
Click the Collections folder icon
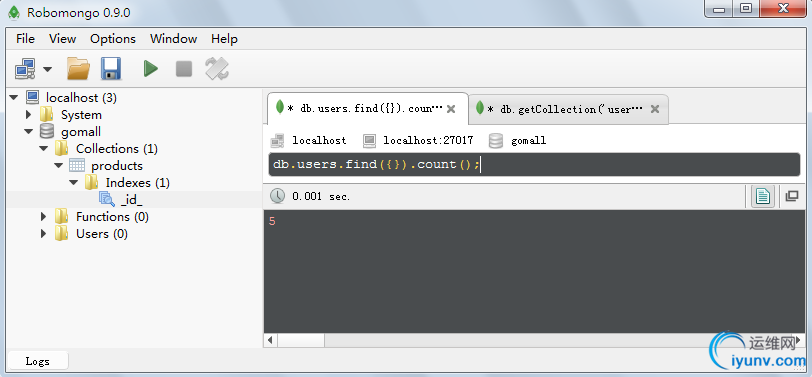pos(62,149)
